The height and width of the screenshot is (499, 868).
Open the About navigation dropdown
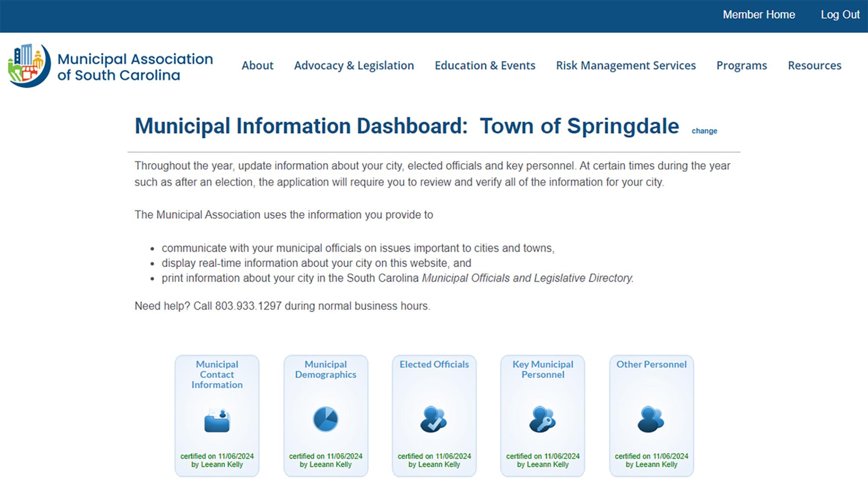click(x=257, y=66)
